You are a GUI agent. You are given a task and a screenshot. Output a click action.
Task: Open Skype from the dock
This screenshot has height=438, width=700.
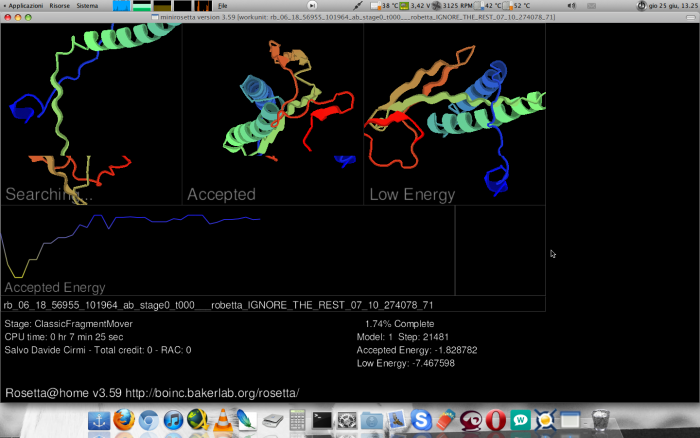[x=421, y=421]
